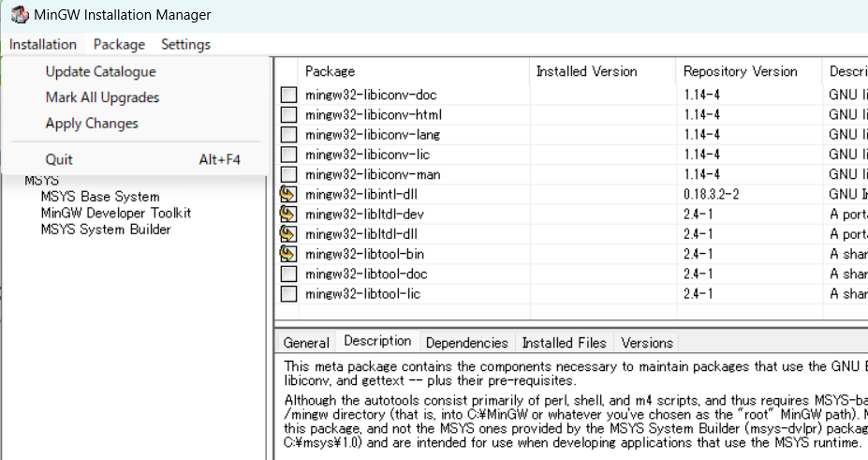This screenshot has height=460, width=868.
Task: Toggle the mingw32-libiconv-lang checkbox
Action: click(x=288, y=134)
